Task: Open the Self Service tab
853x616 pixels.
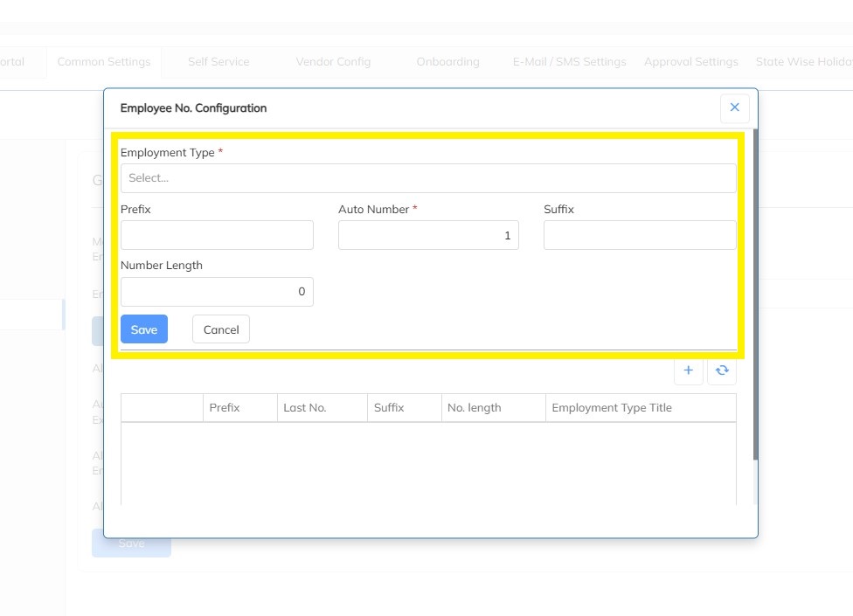Action: [218, 62]
